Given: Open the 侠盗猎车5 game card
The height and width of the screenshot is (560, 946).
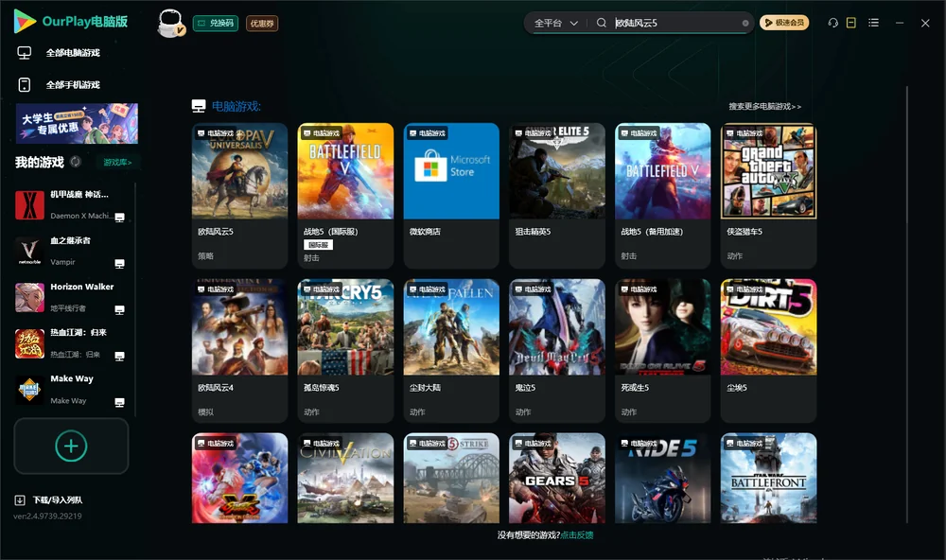Looking at the screenshot, I should click(x=768, y=196).
